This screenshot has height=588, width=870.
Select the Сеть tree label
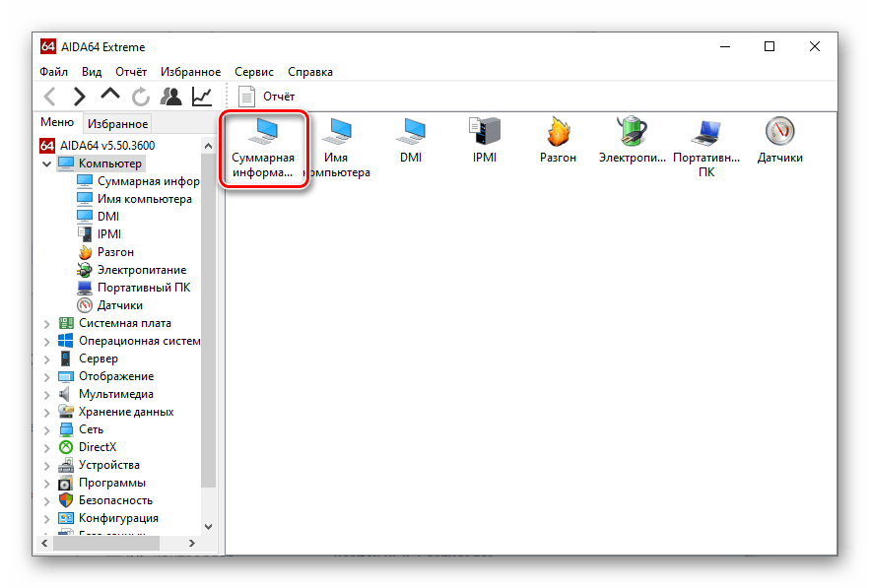(91, 429)
